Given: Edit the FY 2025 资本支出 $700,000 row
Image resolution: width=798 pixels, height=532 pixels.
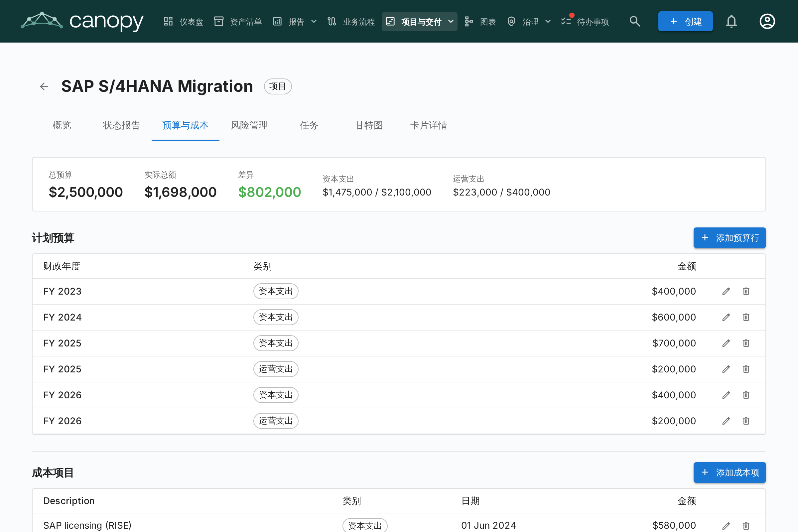Looking at the screenshot, I should 726,343.
